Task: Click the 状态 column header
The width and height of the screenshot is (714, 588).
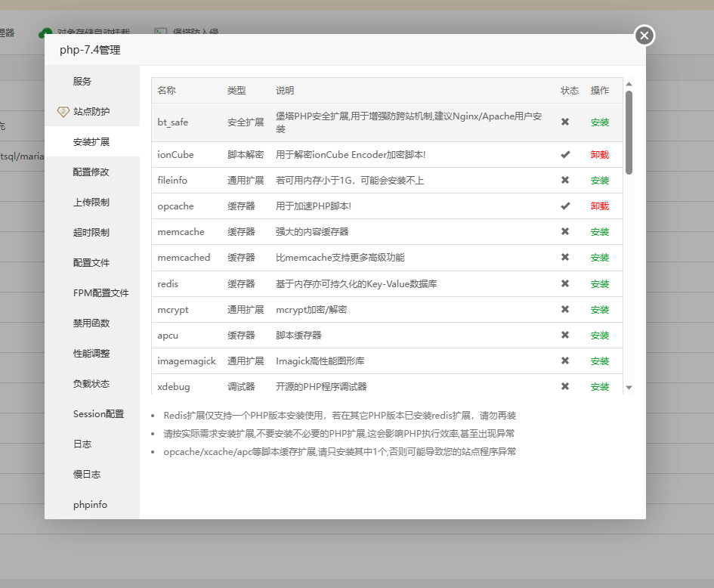Action: (x=569, y=91)
